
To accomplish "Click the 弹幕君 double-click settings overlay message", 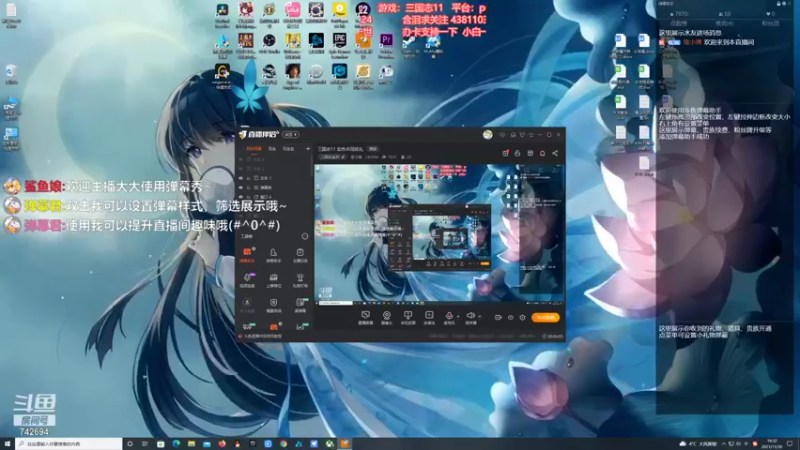I will coord(155,207).
